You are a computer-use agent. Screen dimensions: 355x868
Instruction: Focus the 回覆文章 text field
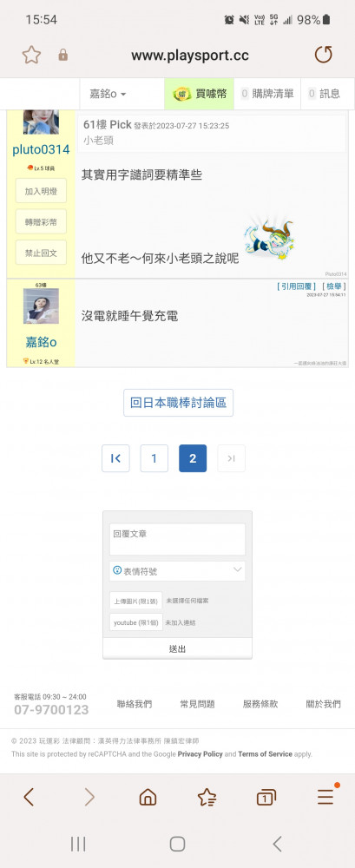177,539
